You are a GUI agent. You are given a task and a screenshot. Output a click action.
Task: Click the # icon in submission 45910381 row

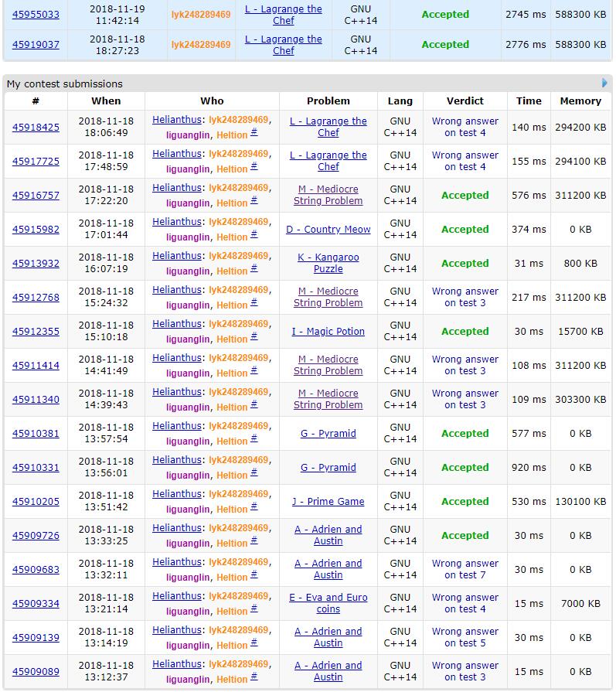[254, 439]
